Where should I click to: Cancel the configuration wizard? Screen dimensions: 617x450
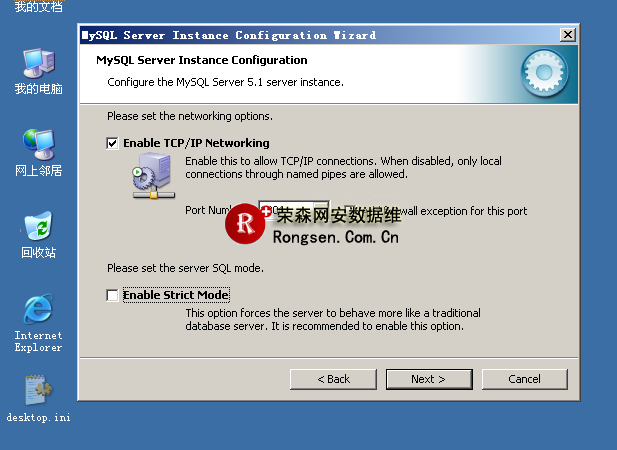[x=524, y=379]
